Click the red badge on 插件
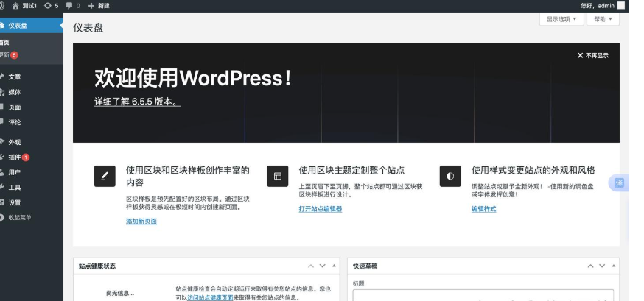 (26, 157)
